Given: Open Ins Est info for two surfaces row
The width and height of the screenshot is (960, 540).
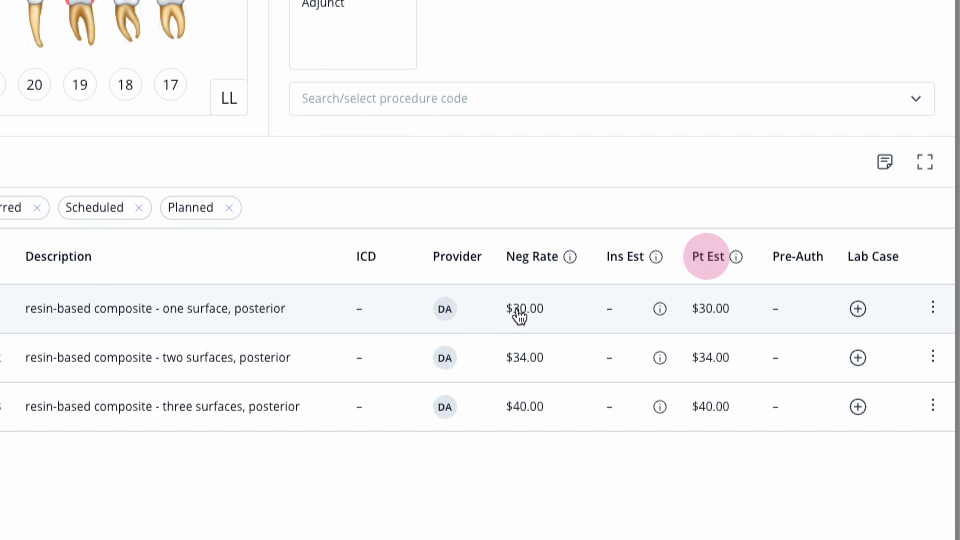Looking at the screenshot, I should (659, 358).
